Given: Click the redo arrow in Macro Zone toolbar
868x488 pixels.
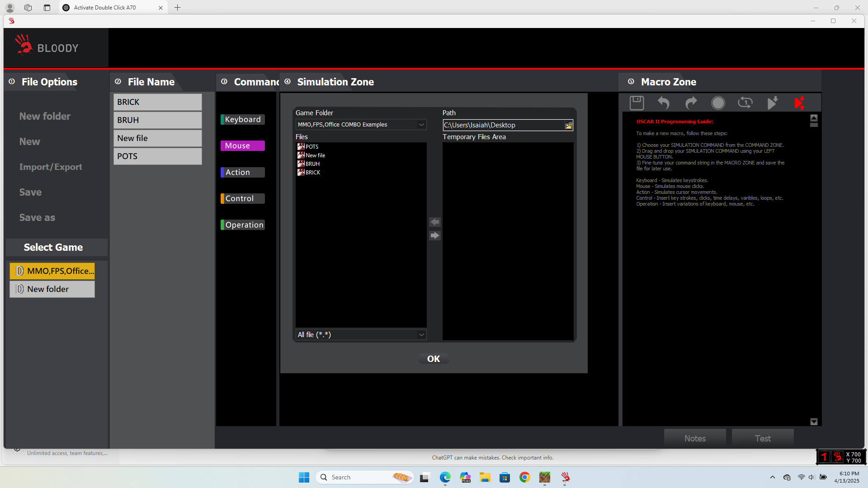Looking at the screenshot, I should tap(691, 103).
